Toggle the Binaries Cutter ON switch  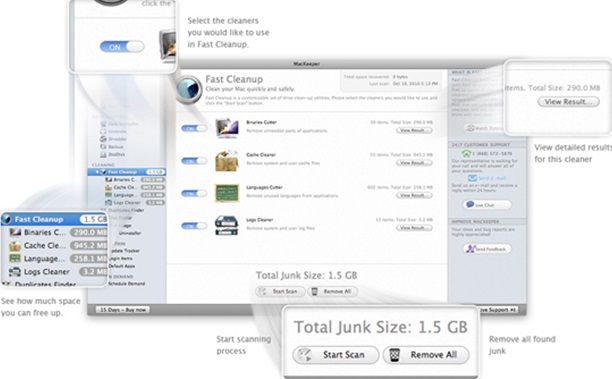pos(194,128)
